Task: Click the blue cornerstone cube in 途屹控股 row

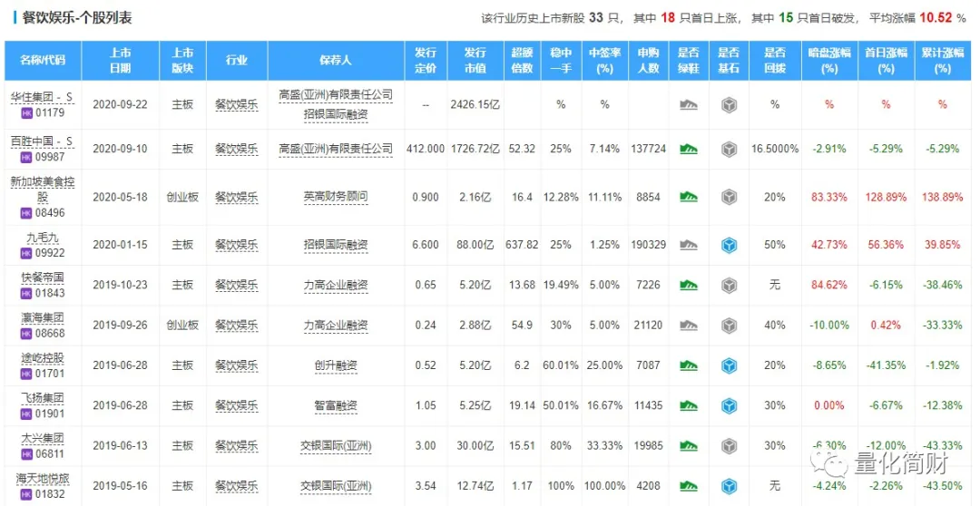Action: point(728,365)
